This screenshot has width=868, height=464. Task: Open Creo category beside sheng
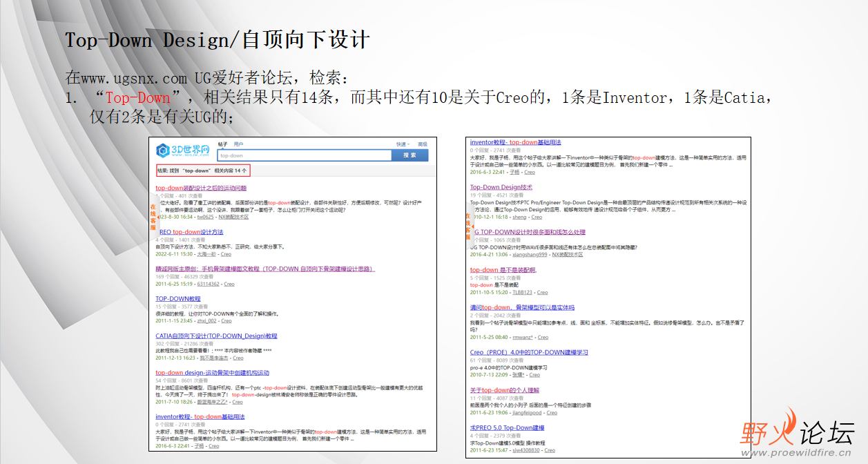click(x=537, y=217)
